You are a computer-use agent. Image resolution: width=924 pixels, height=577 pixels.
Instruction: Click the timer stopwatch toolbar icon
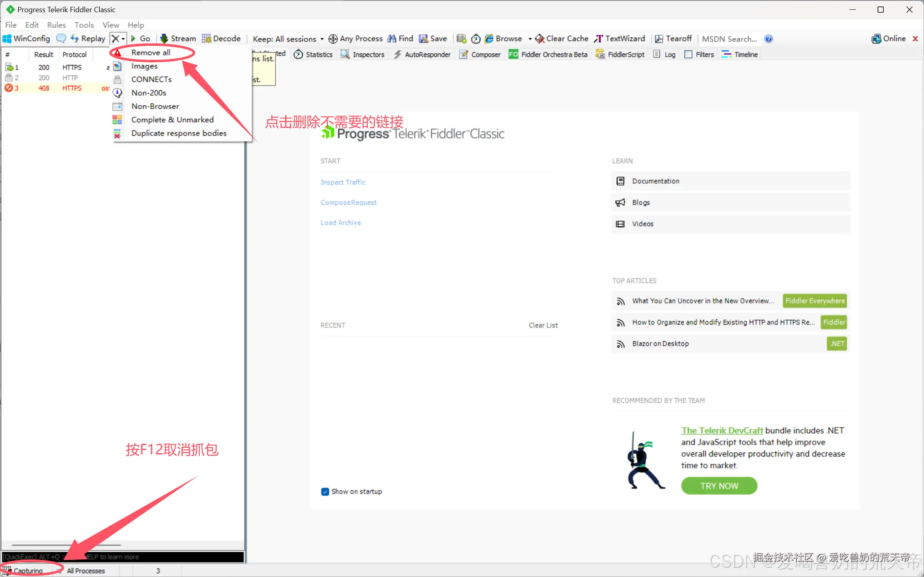tap(476, 39)
